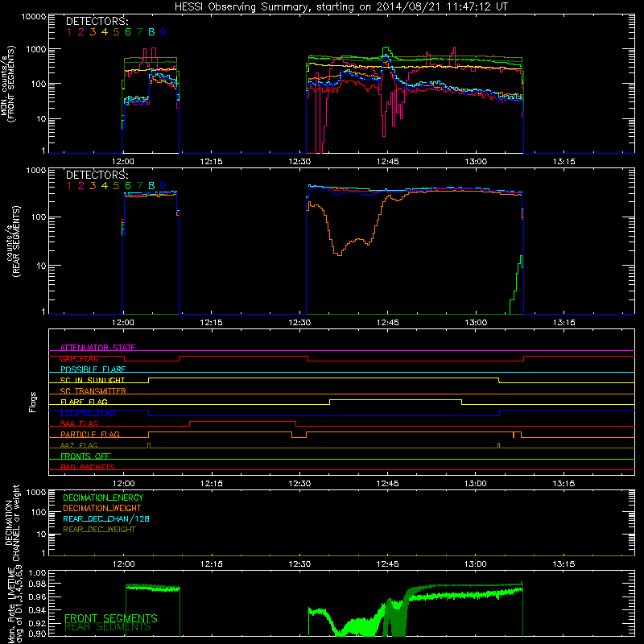
Task: Click 13:15 time label under flags plot
Action: 563,484
